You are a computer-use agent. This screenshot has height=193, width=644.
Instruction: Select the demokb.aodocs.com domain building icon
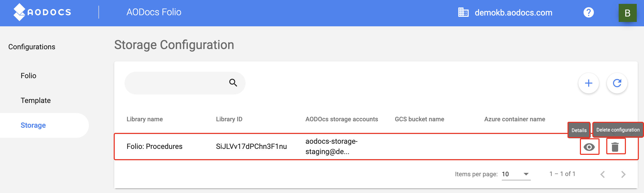(x=463, y=12)
